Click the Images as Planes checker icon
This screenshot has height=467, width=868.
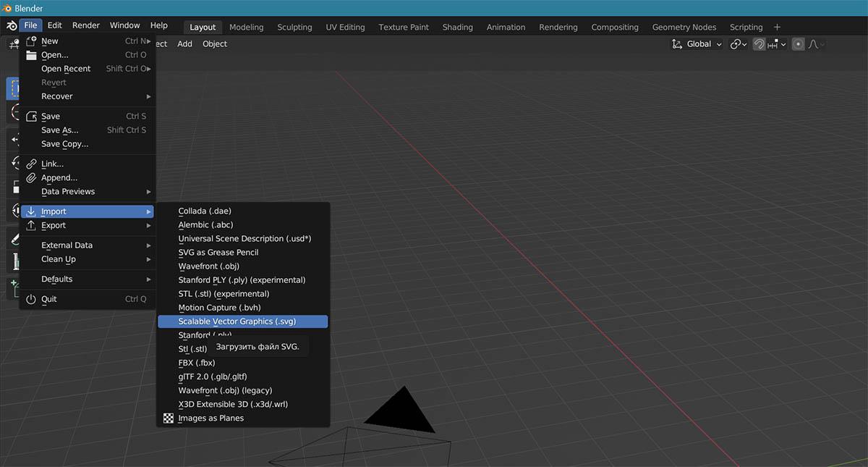point(169,418)
